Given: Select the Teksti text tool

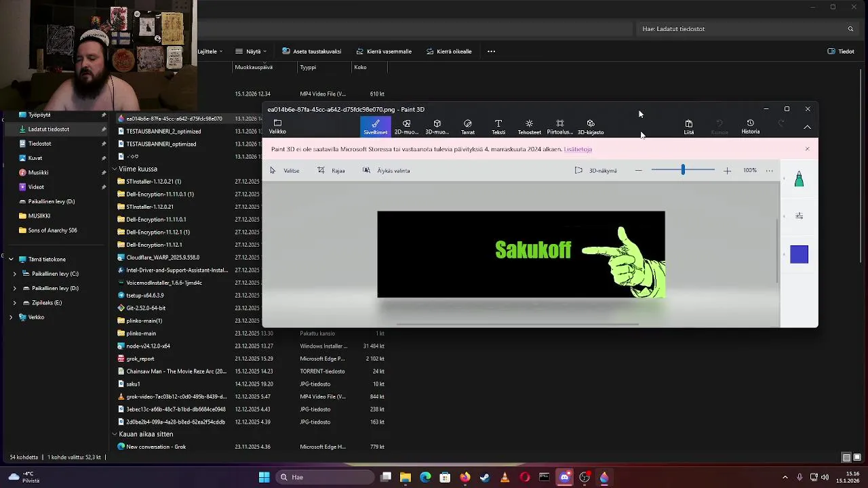Looking at the screenshot, I should coord(498,127).
